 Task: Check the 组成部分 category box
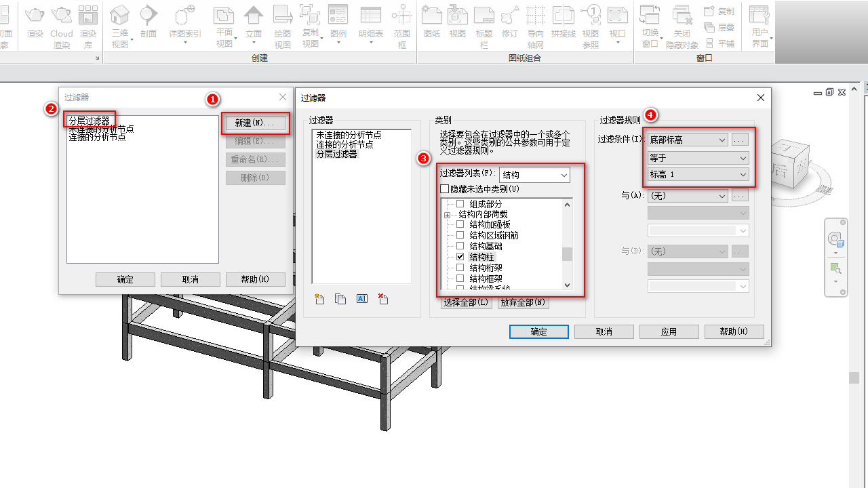point(460,204)
